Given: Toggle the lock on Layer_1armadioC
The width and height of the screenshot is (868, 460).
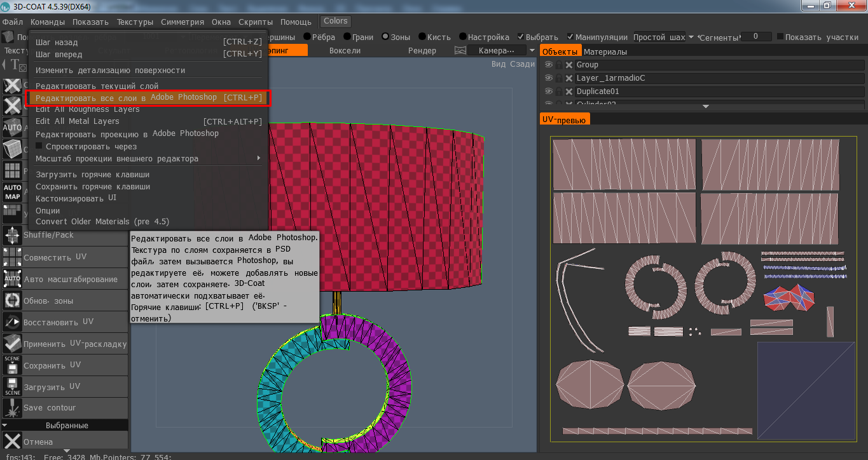Looking at the screenshot, I should (558, 78).
